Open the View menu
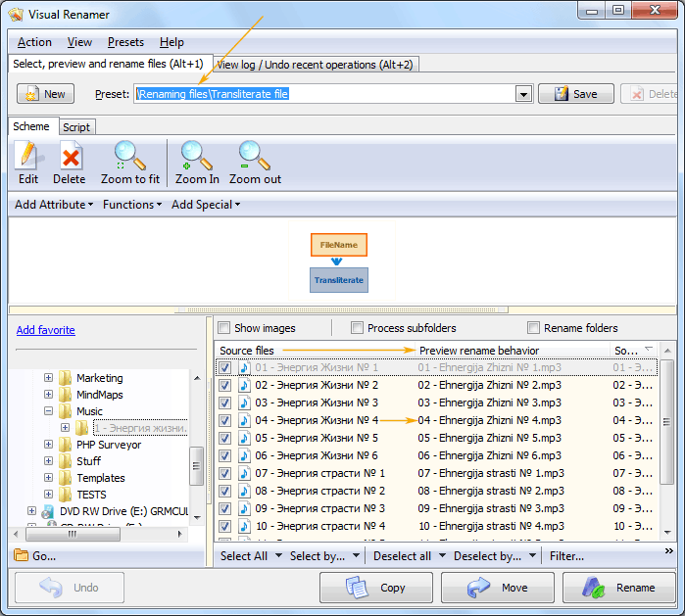The height and width of the screenshot is (616, 685). click(x=79, y=42)
